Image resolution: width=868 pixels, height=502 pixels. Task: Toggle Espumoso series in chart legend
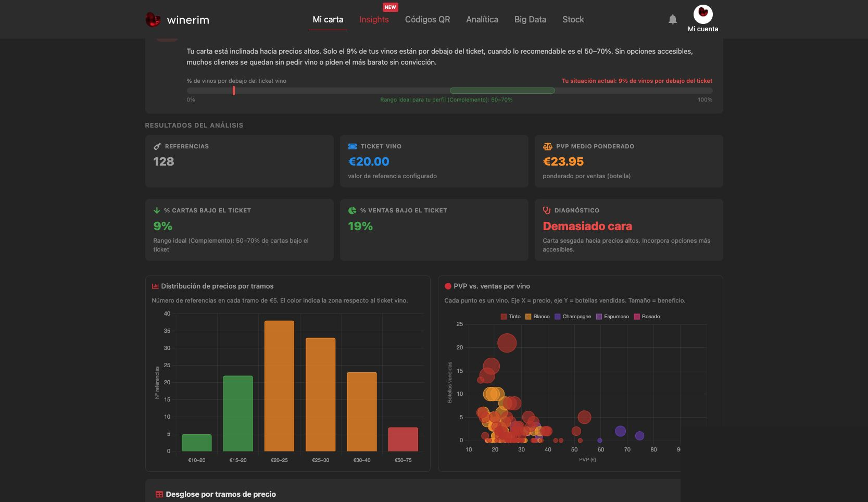point(612,317)
